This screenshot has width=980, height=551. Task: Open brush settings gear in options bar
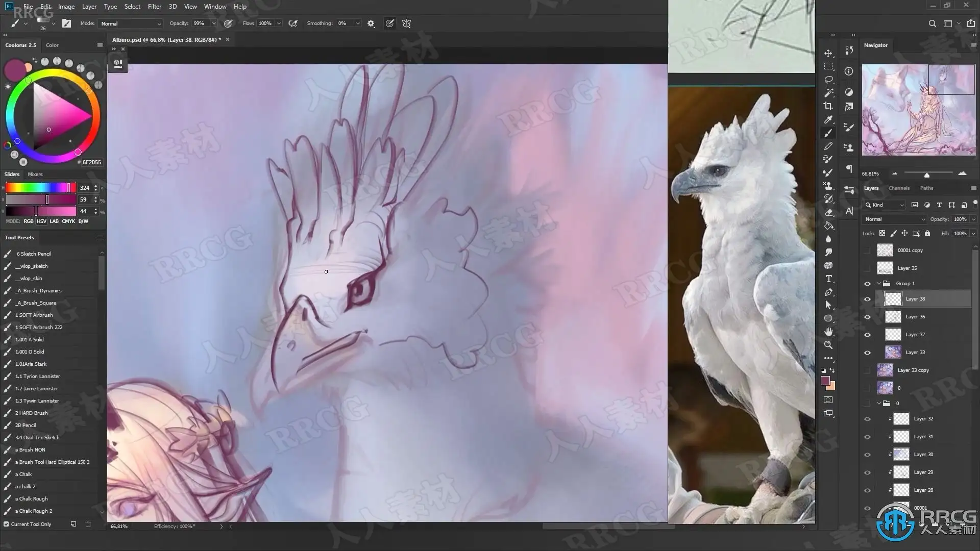[371, 23]
